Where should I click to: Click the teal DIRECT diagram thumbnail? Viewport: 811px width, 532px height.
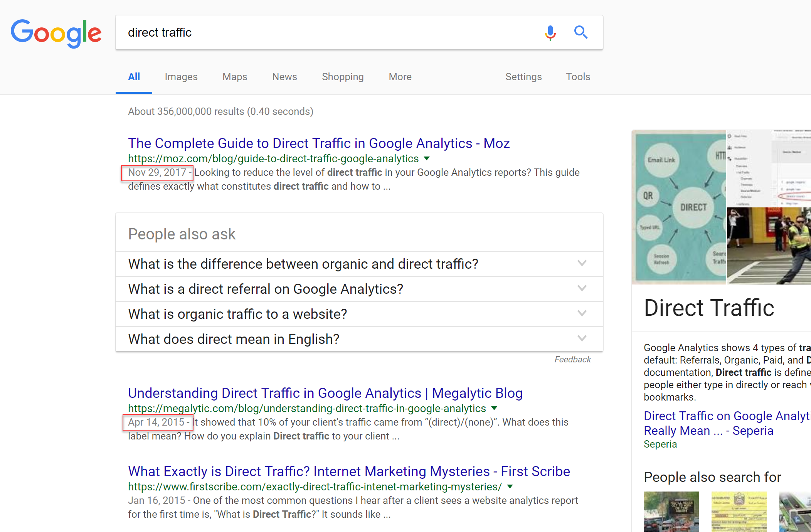679,207
